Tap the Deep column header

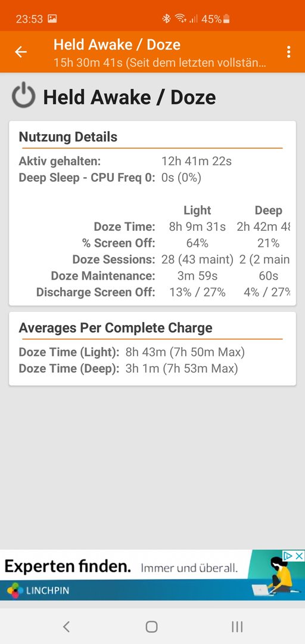tap(269, 210)
